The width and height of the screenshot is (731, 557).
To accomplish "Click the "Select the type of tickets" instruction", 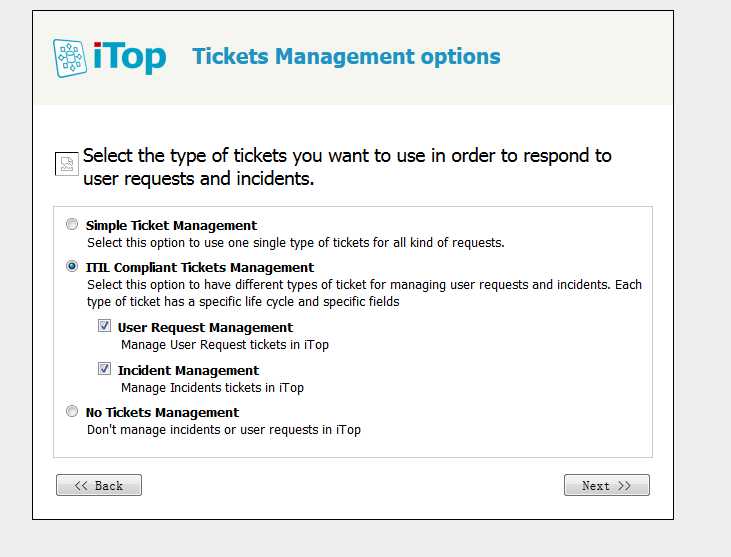I will tap(347, 167).
